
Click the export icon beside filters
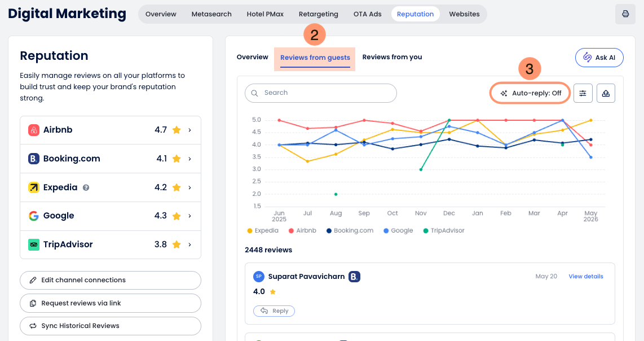606,93
